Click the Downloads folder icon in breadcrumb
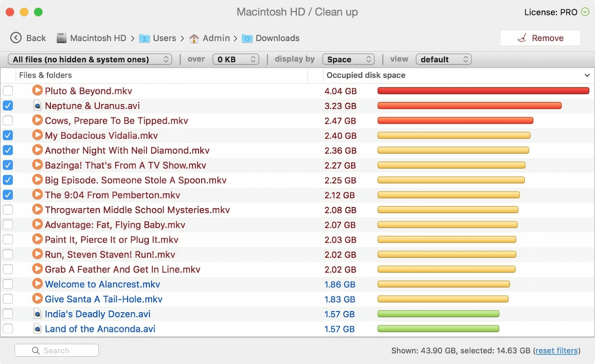Image resolution: width=595 pixels, height=364 pixels. 247,38
